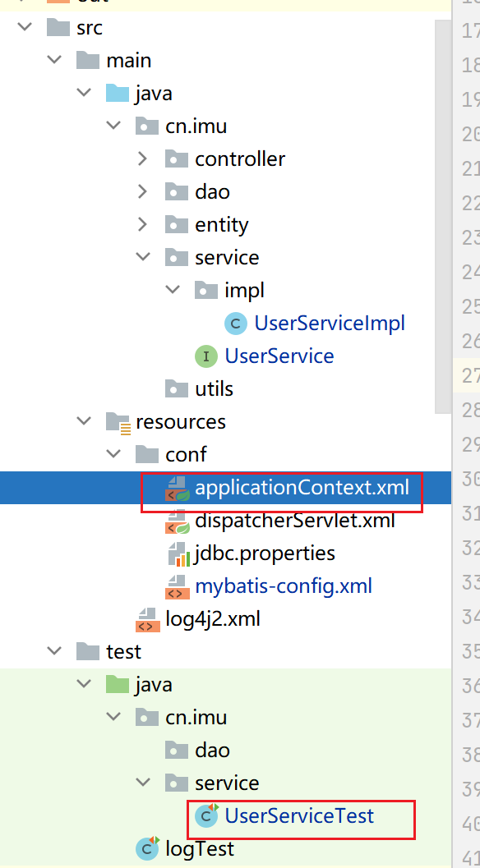Viewport: 480px width, 868px height.
Task: Click the impl package icon
Action: coord(206,290)
